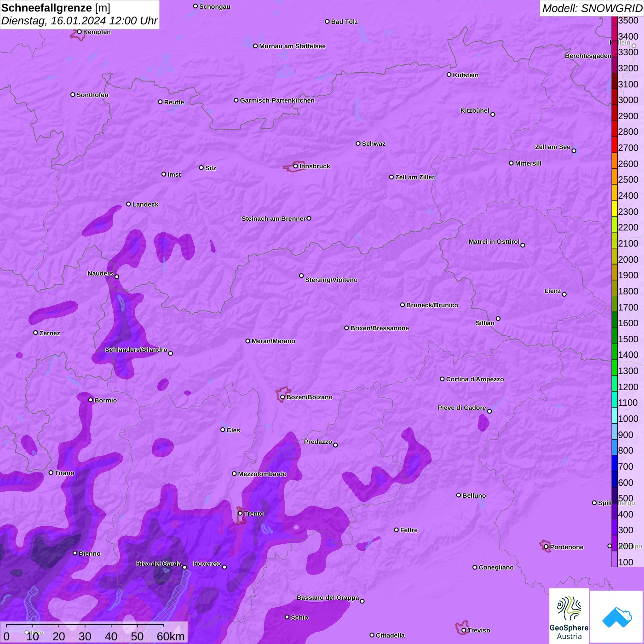Click the Bad Tölz place label
644x644 pixels.
345,22
